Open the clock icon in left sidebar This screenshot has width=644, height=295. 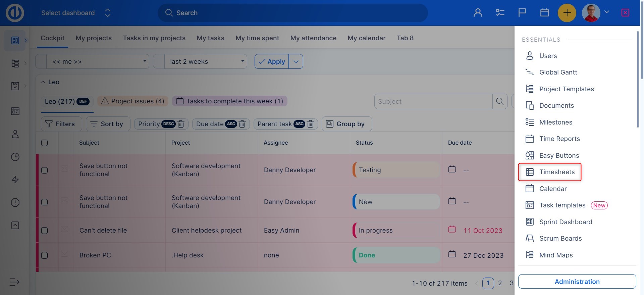[15, 157]
